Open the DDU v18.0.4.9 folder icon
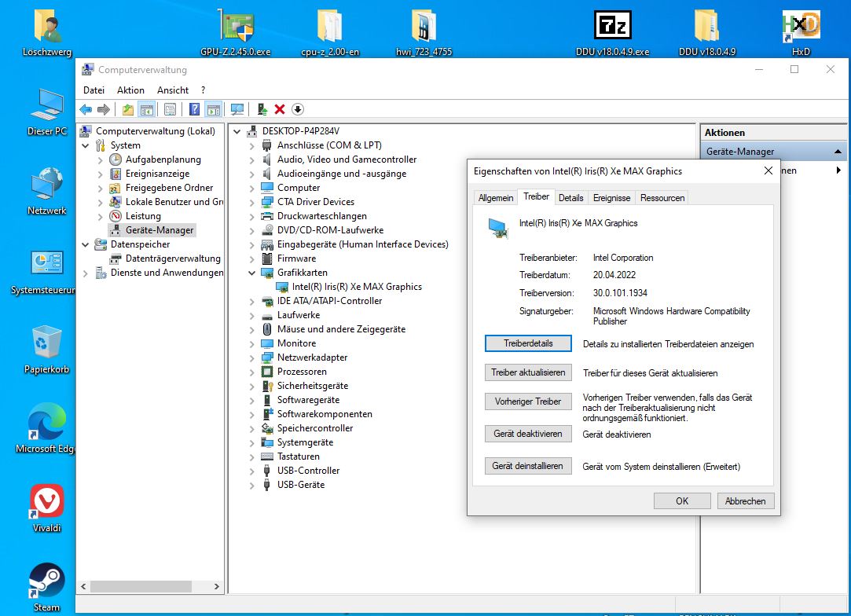Viewport: 851px width, 616px height. (x=707, y=32)
